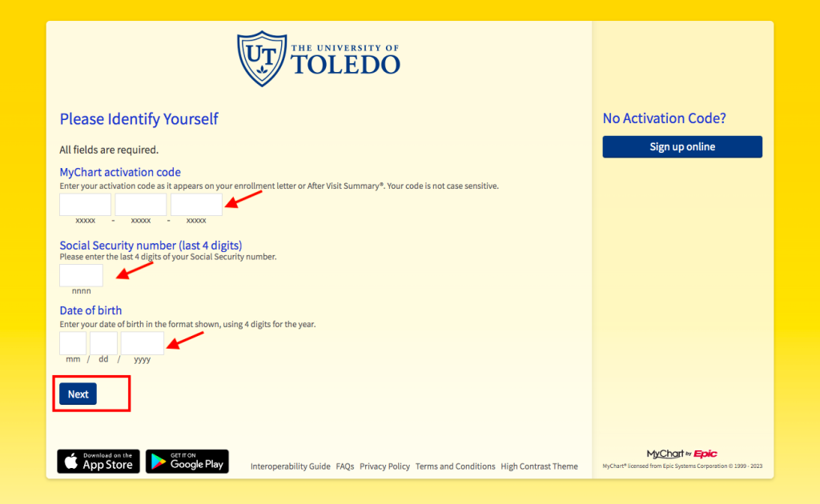Open the Privacy Policy link
Image resolution: width=820 pixels, height=504 pixels.
(384, 466)
